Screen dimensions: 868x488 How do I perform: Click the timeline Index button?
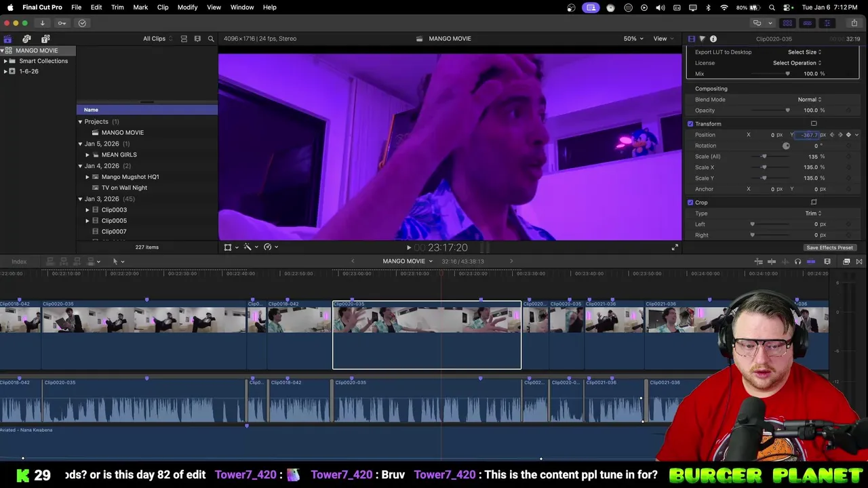coord(19,262)
